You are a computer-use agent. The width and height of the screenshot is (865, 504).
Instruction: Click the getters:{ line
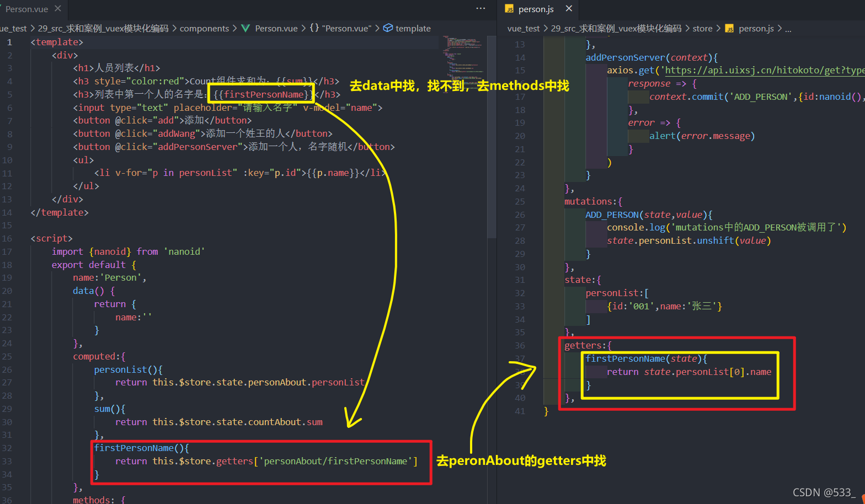point(588,345)
